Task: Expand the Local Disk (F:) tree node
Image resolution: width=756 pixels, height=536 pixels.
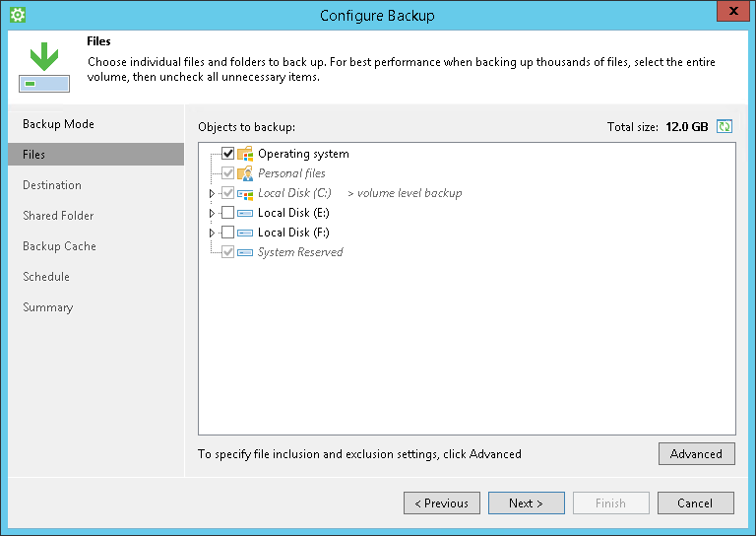Action: click(x=212, y=233)
